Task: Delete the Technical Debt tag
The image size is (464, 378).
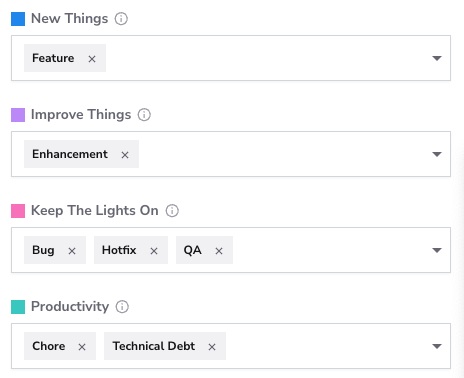Action: [x=212, y=347]
